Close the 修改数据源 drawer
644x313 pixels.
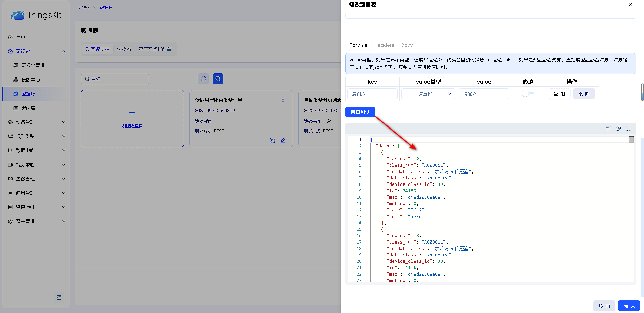tap(630, 4)
